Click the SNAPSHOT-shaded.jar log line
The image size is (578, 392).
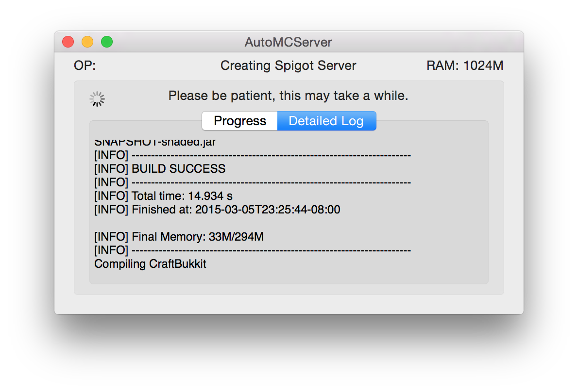[x=155, y=142]
